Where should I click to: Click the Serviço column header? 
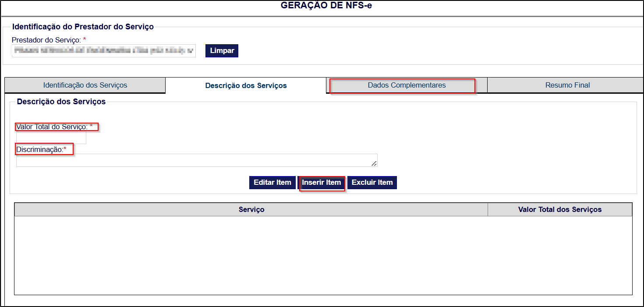point(251,209)
